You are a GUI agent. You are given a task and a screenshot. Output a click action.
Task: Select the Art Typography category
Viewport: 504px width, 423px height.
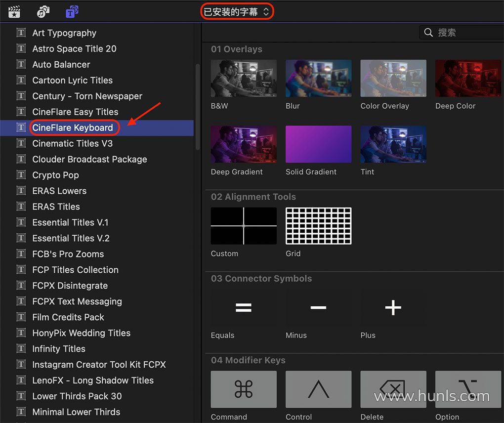point(64,33)
